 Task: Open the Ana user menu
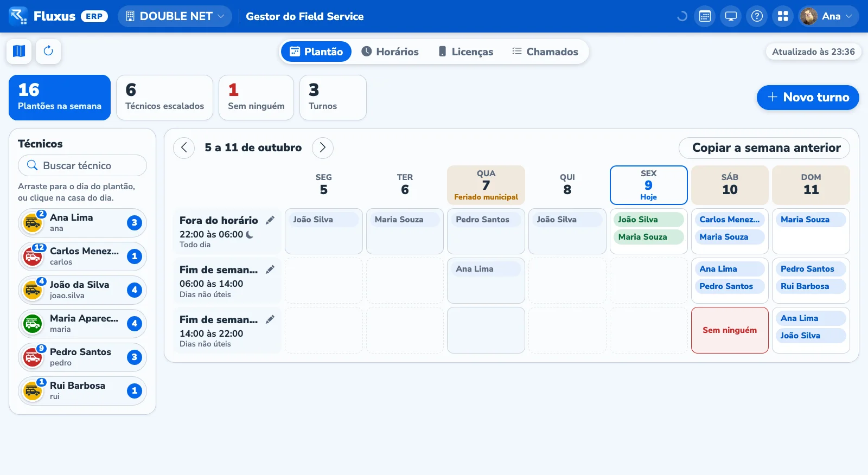828,16
